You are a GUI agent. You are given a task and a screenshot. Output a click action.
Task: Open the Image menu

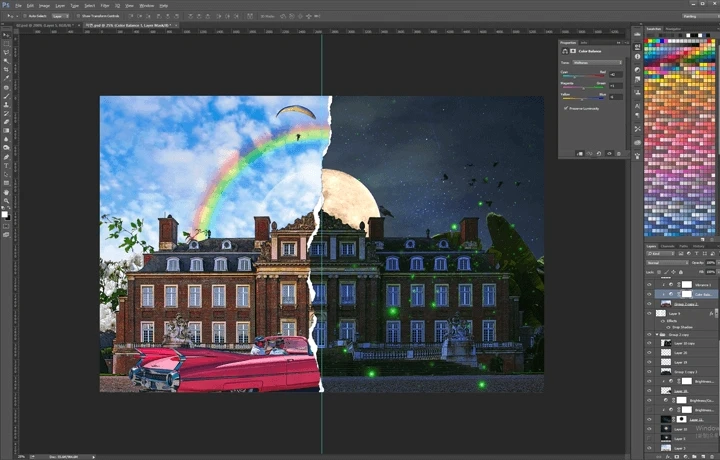(44, 6)
